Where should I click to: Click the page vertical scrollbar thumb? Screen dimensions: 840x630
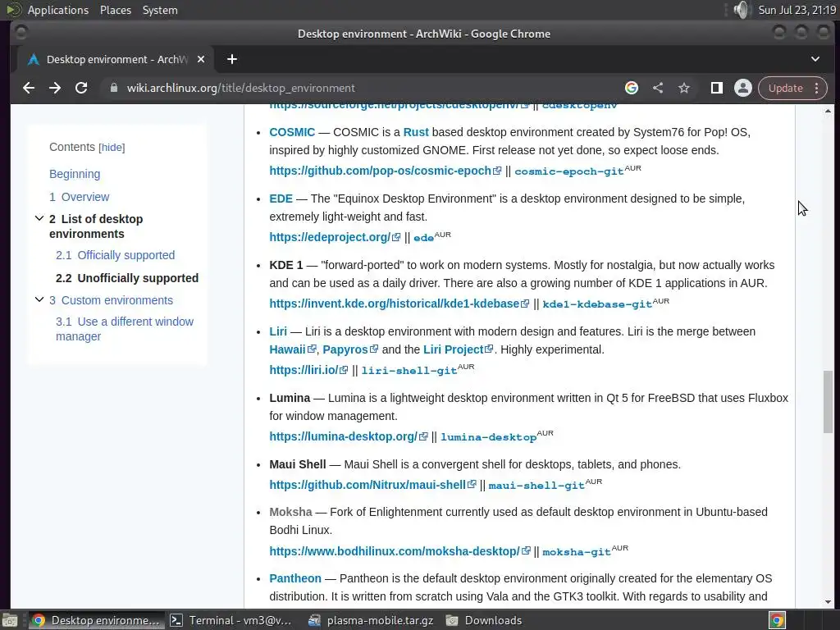[x=828, y=402]
